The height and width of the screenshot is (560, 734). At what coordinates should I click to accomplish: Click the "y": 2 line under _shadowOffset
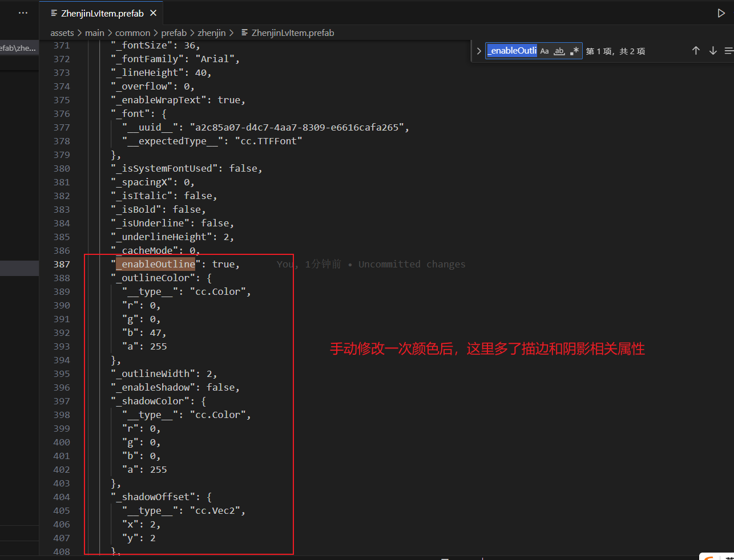(x=139, y=538)
